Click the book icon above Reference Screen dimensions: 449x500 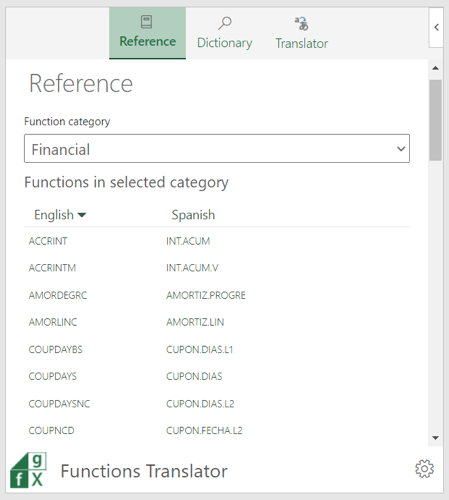[x=147, y=22]
